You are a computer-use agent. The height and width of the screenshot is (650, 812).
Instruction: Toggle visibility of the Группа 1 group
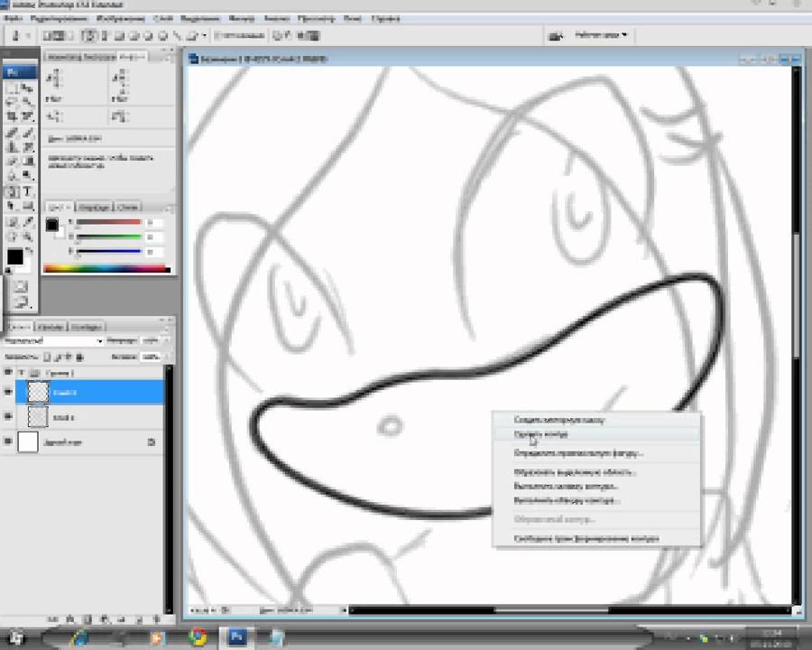click(8, 373)
